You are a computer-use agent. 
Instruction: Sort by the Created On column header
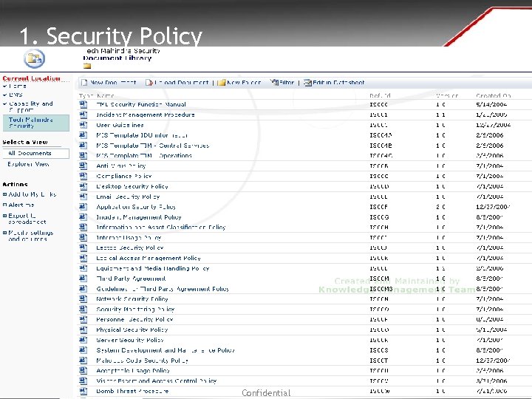point(494,95)
